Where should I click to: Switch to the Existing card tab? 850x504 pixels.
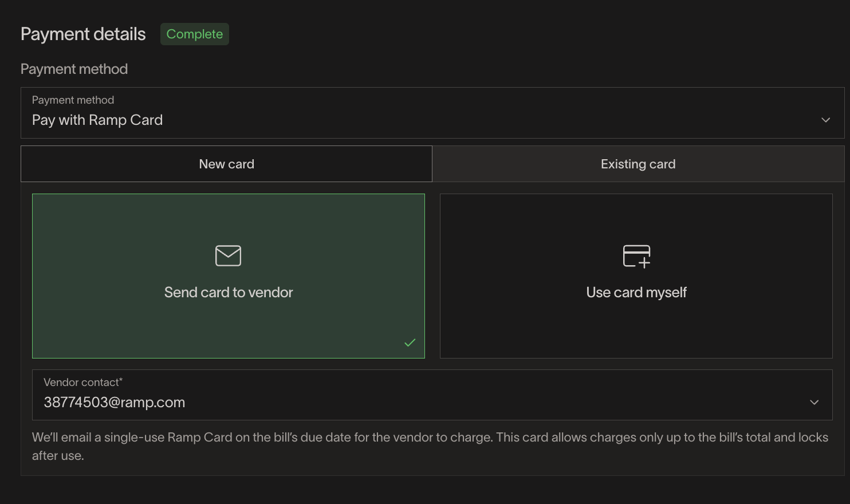coord(637,164)
